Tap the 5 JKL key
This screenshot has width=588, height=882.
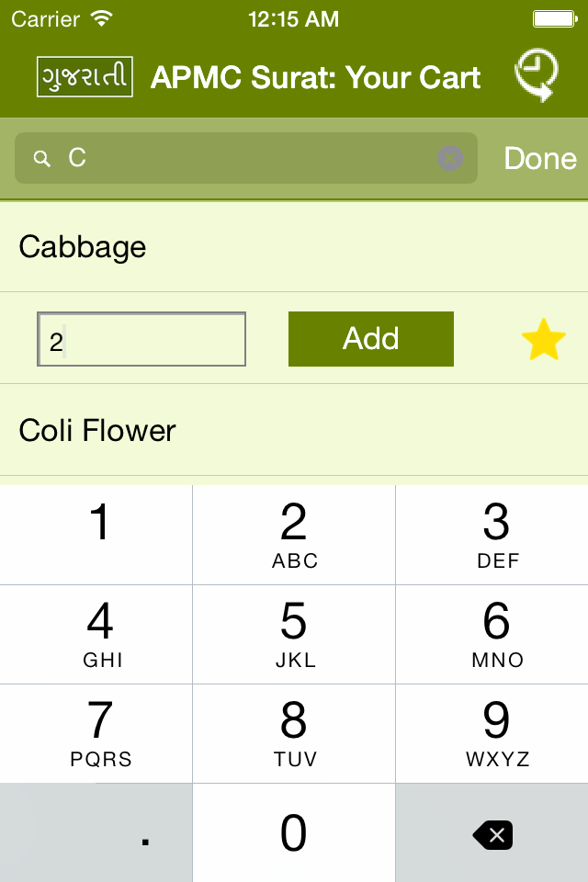(294, 635)
